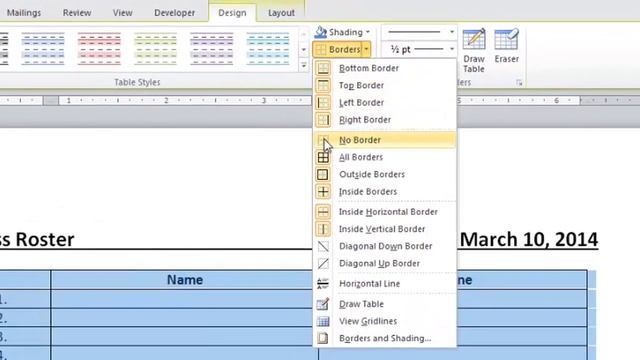The image size is (640, 360).
Task: Click the Inside Borders icon
Action: coord(323,191)
